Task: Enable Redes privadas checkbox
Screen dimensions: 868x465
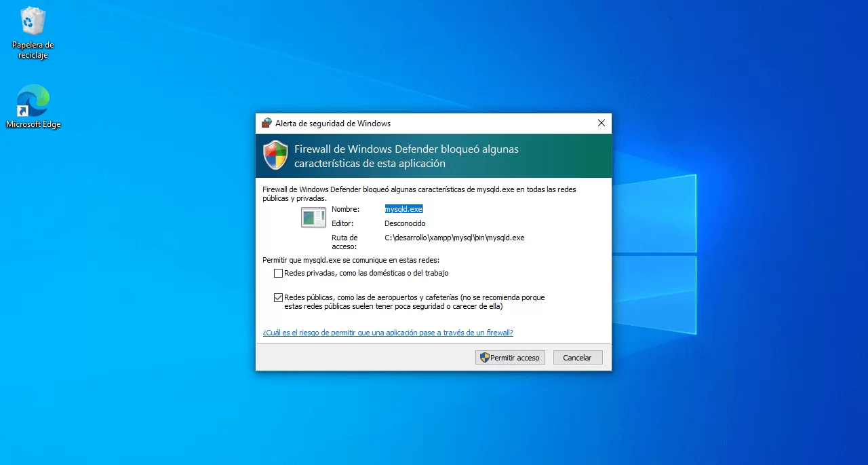Action: pyautogui.click(x=278, y=273)
